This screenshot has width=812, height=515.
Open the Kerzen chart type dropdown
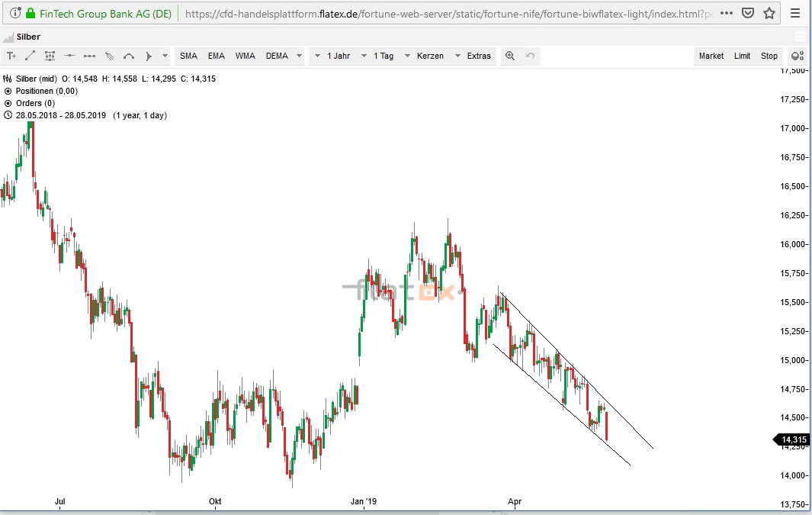[x=424, y=56]
